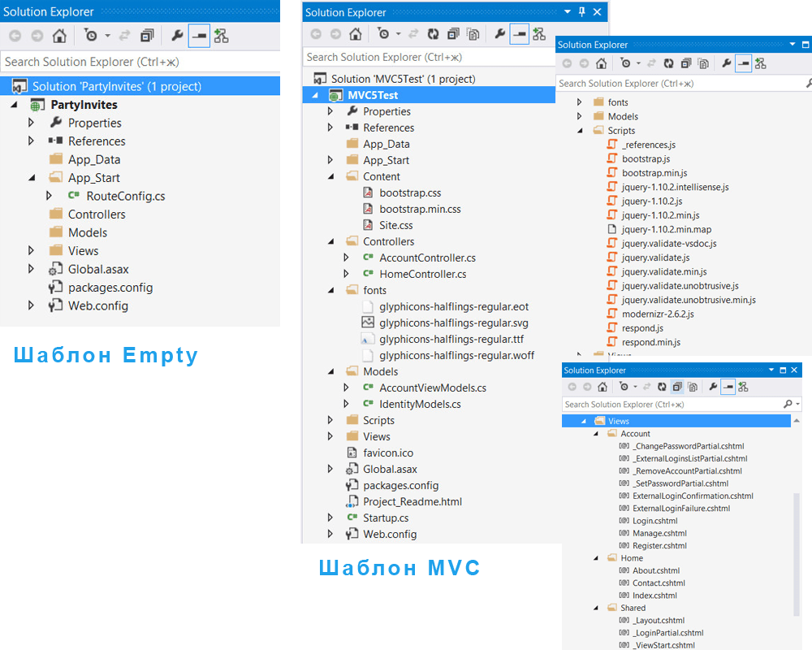The image size is (812, 650).
Task: Toggle Preview Selected Items in MVC5Test panel
Action: point(520,34)
